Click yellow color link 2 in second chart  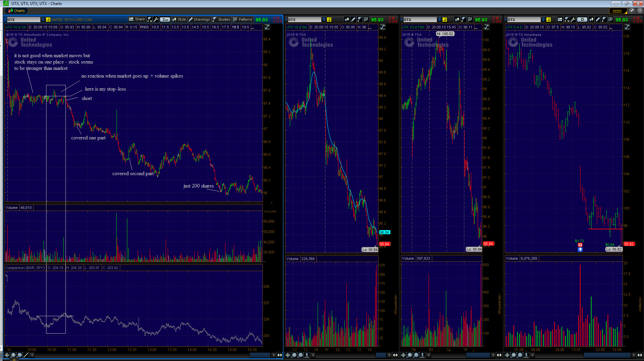click(329, 20)
